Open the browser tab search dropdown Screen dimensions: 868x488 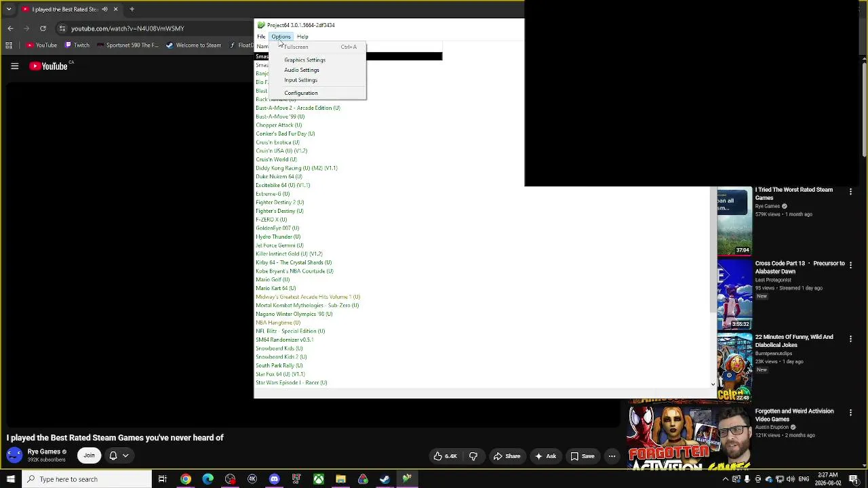[9, 9]
